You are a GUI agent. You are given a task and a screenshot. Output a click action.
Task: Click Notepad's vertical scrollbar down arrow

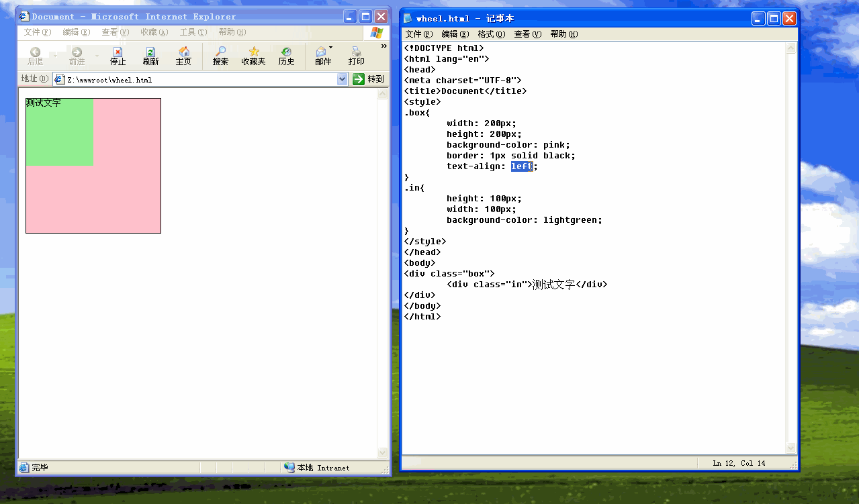(x=790, y=448)
